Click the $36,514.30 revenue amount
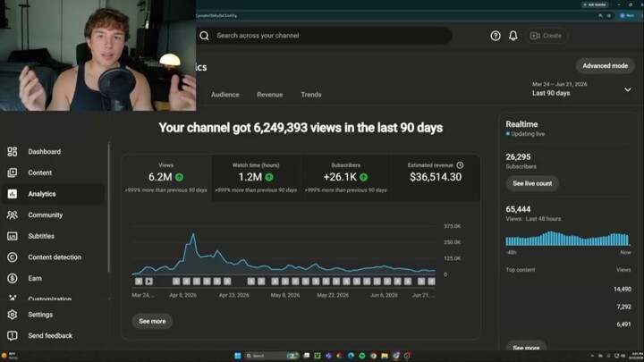The width and height of the screenshot is (644, 362). click(x=436, y=177)
